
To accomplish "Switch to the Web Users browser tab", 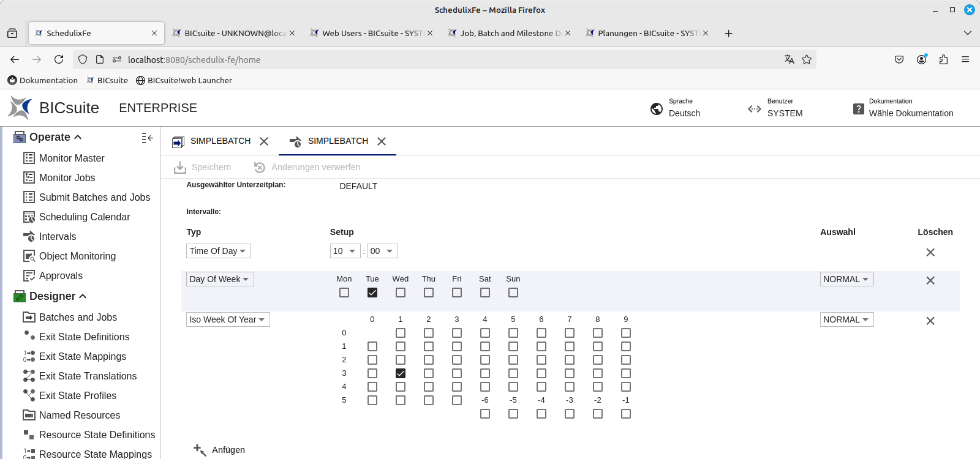I will pos(371,33).
